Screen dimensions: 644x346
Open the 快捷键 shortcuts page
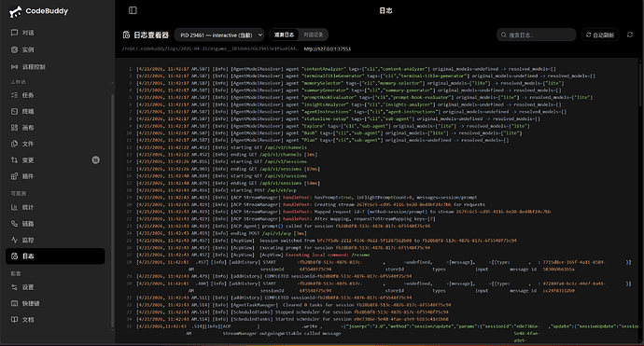[55, 303]
